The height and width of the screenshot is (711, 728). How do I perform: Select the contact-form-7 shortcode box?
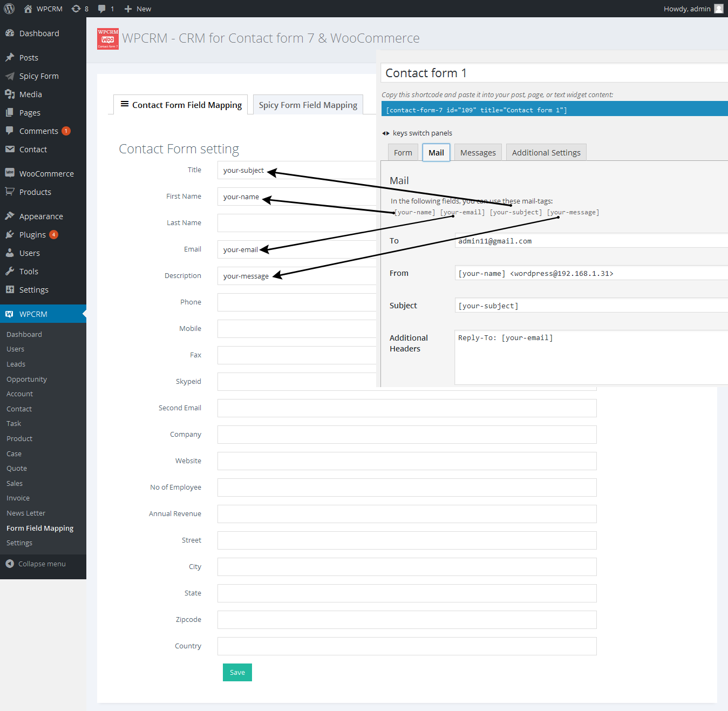tap(554, 109)
